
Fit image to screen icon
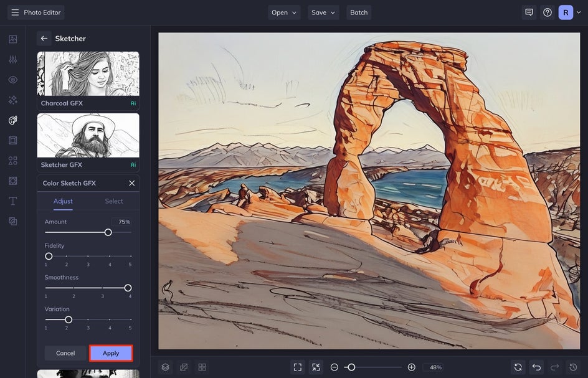(x=298, y=367)
